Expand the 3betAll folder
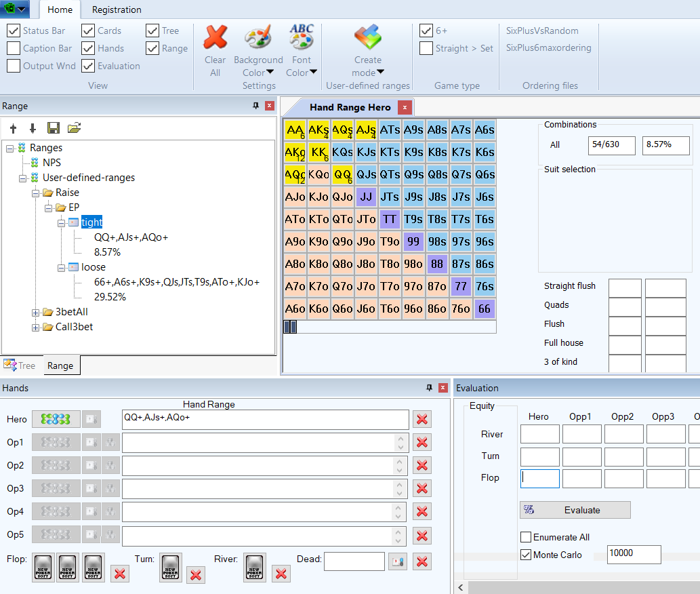Screen dimensions: 700x594 pos(36,312)
